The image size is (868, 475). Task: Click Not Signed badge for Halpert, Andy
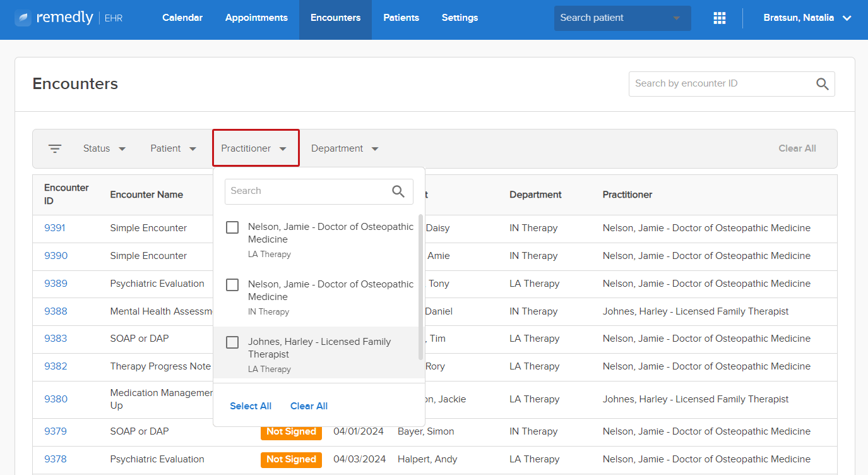tap(291, 459)
